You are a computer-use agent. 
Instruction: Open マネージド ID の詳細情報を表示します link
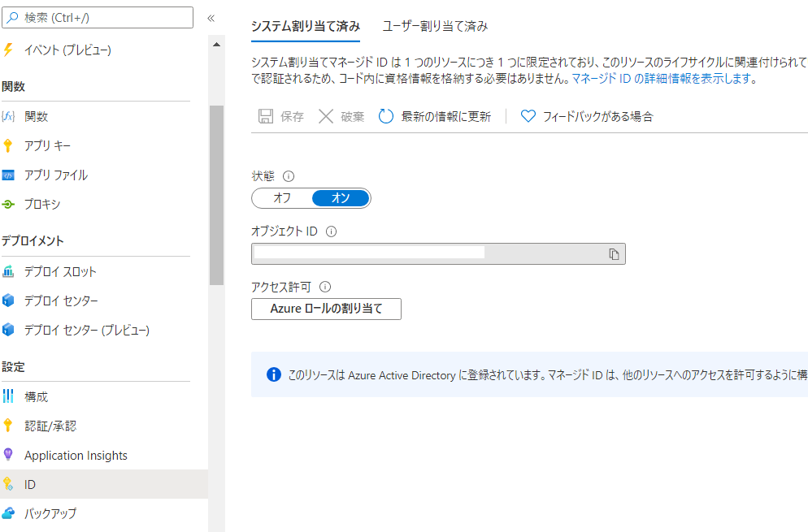click(662, 79)
